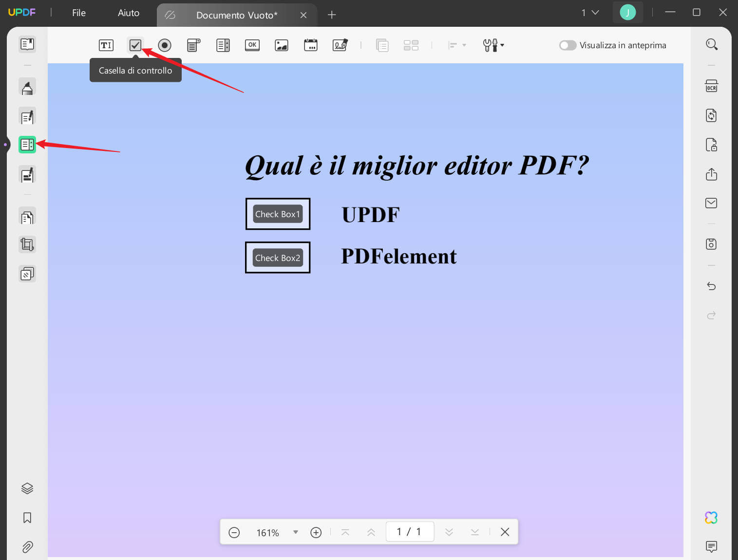Select the Digital Signature field tool
The image size is (738, 560).
pyautogui.click(x=340, y=45)
